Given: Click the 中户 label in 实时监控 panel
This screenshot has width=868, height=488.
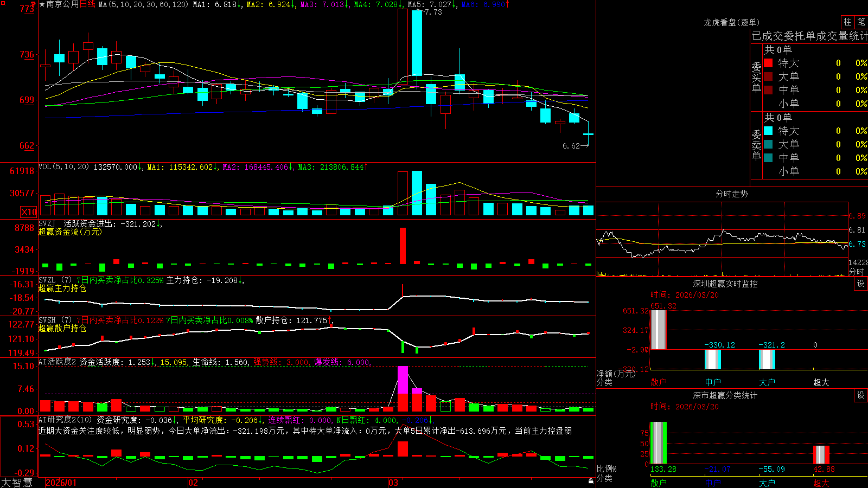Looking at the screenshot, I should (713, 382).
